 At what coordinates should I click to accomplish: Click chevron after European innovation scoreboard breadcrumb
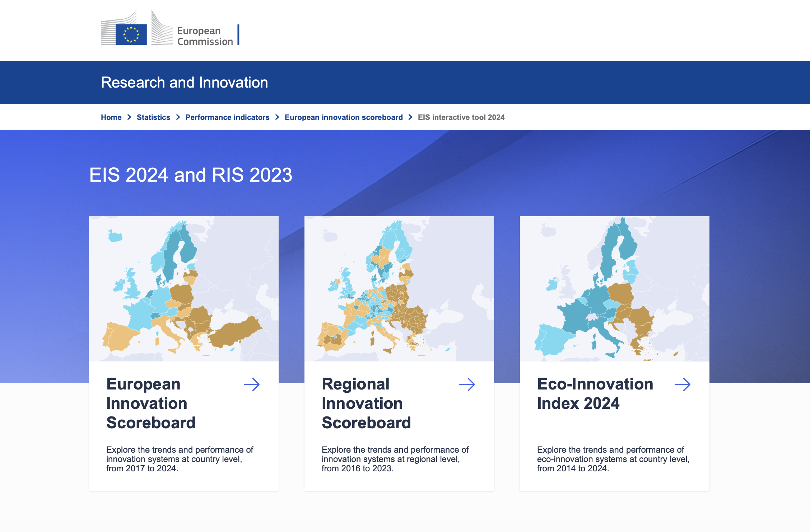click(x=410, y=117)
